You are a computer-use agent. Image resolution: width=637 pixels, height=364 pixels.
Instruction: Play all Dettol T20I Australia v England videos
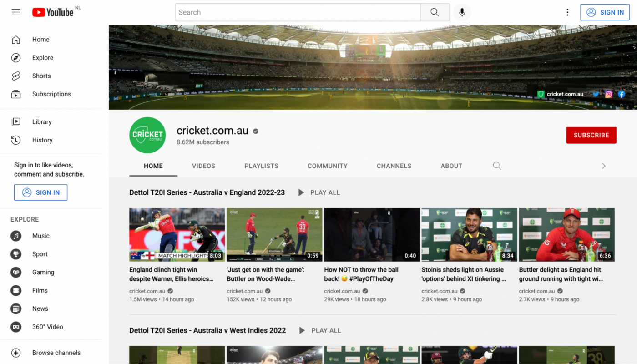[318, 192]
